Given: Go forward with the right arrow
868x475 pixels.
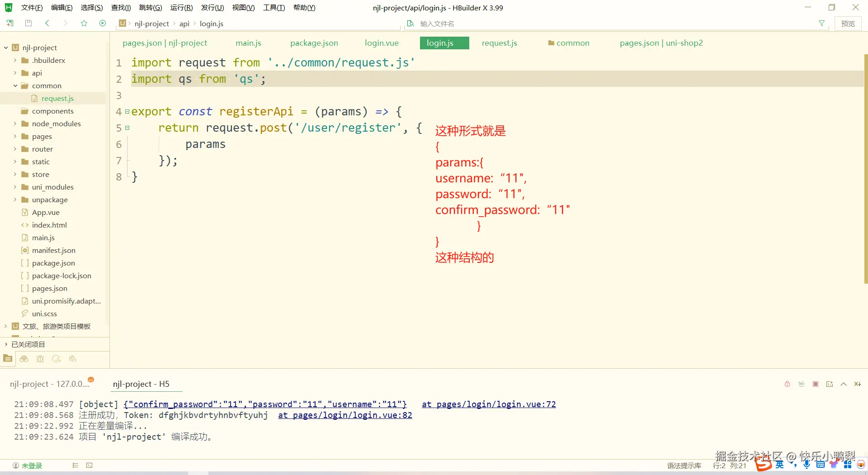Looking at the screenshot, I should (x=66, y=24).
